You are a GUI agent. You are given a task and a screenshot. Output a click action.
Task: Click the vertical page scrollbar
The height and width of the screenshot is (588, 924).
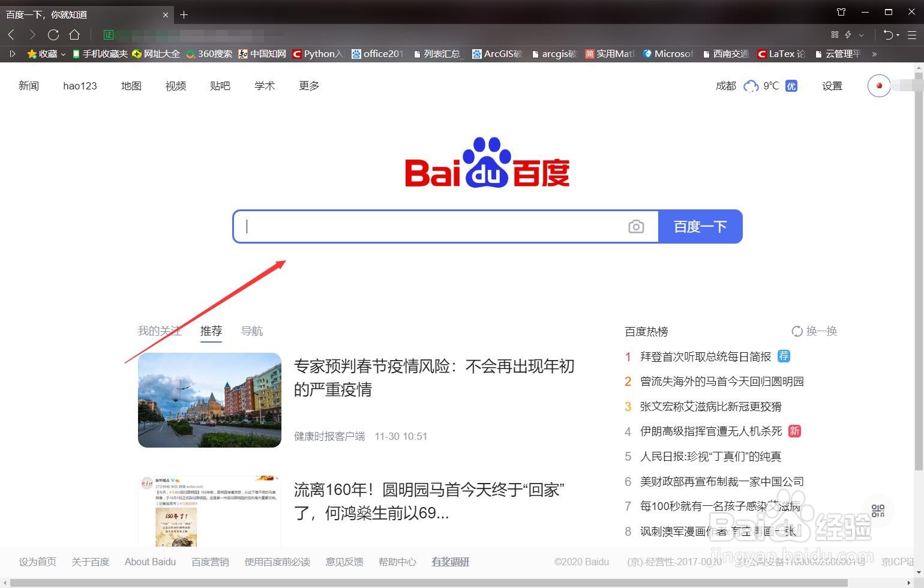pos(919,270)
